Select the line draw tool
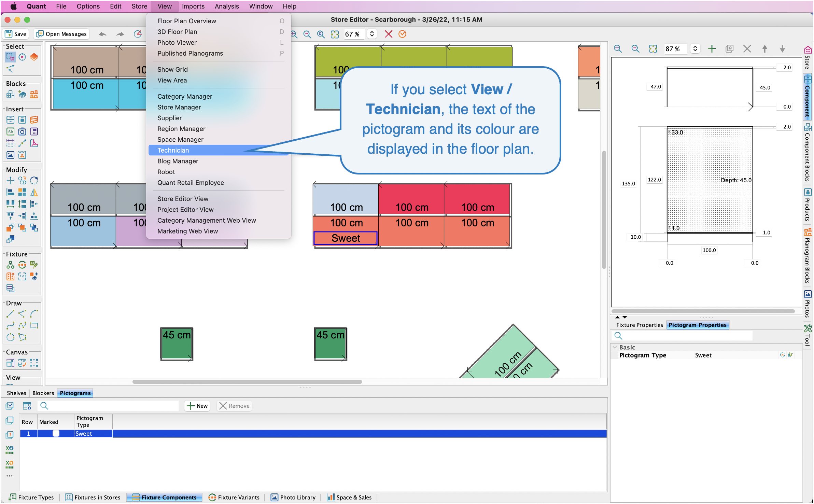Image resolution: width=814 pixels, height=504 pixels. [10, 313]
